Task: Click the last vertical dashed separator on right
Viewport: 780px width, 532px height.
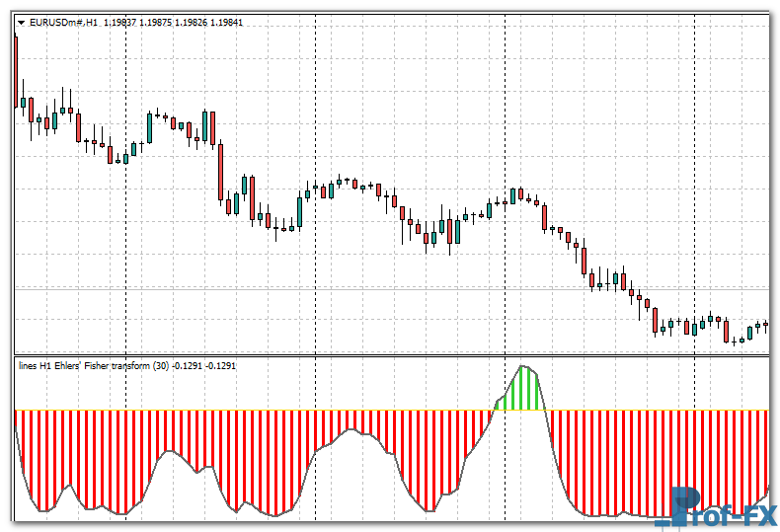Action: tap(694, 197)
